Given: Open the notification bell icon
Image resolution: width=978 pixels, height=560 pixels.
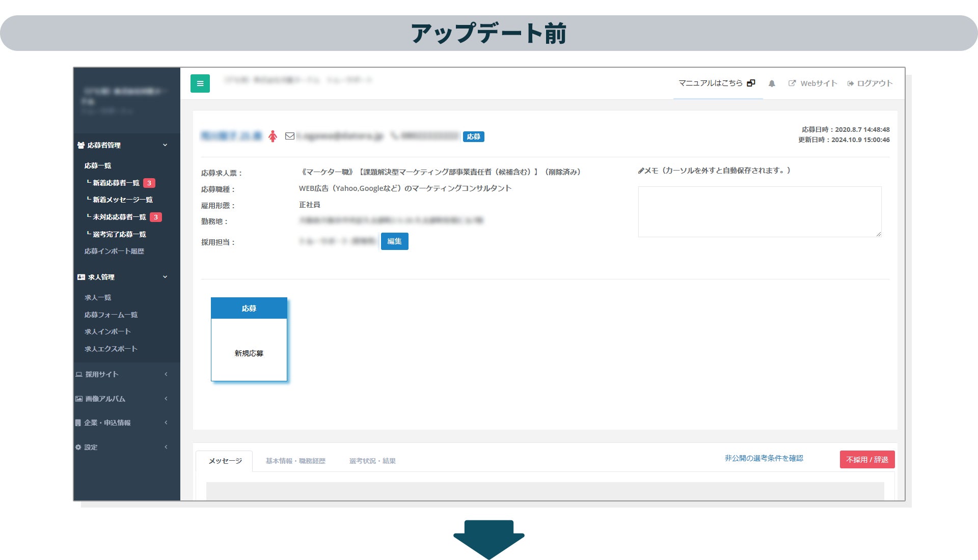Looking at the screenshot, I should click(772, 83).
